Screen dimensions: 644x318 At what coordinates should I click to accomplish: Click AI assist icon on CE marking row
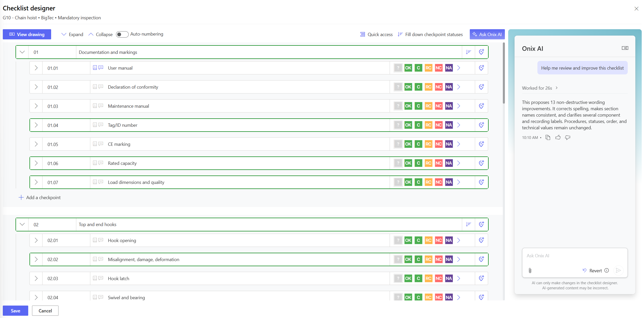481,144
